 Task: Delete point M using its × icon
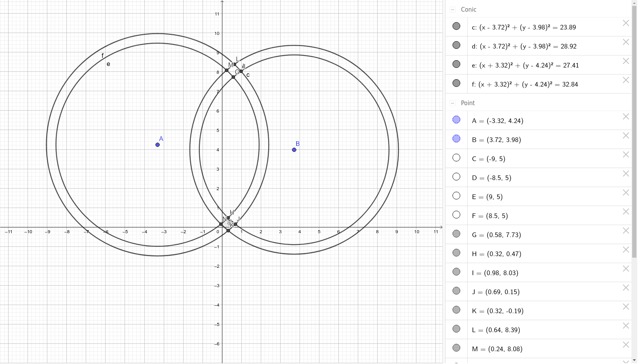click(x=626, y=345)
